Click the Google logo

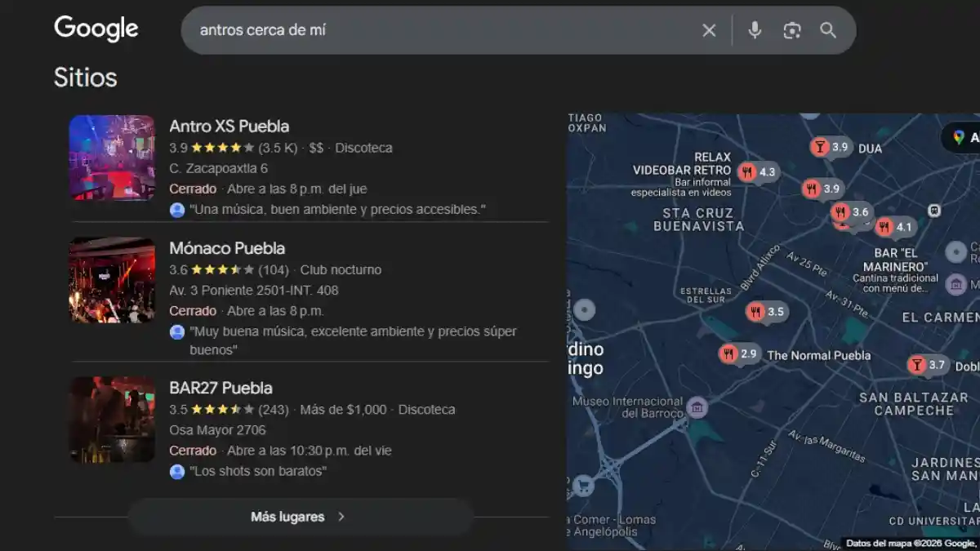pyautogui.click(x=96, y=29)
